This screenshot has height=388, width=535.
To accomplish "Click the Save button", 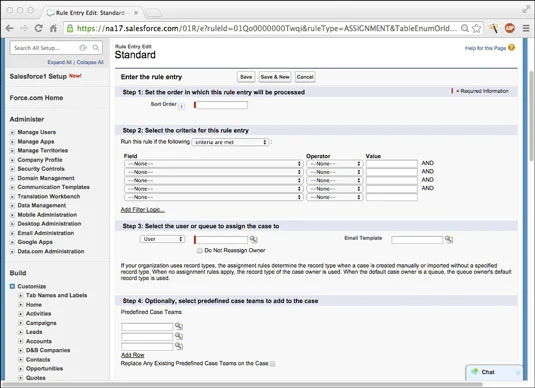I will click(x=246, y=77).
